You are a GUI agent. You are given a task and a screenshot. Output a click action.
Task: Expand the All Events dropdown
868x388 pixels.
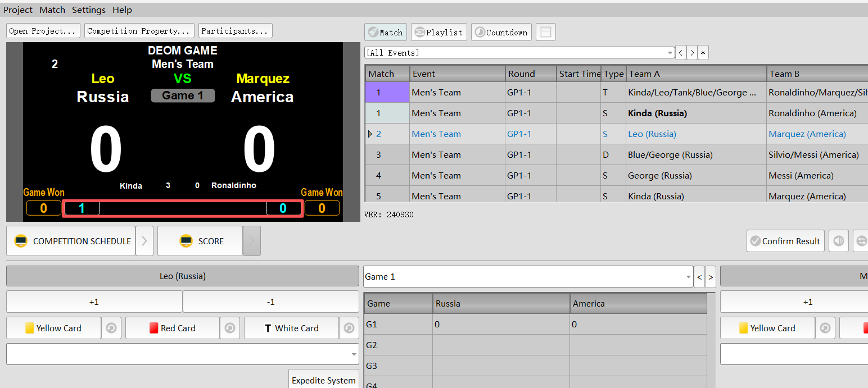coord(670,53)
